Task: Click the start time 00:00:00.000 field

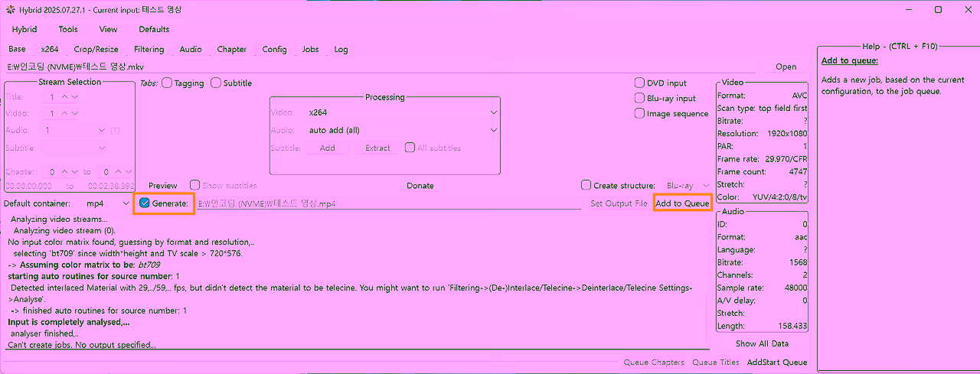Action: pos(29,186)
